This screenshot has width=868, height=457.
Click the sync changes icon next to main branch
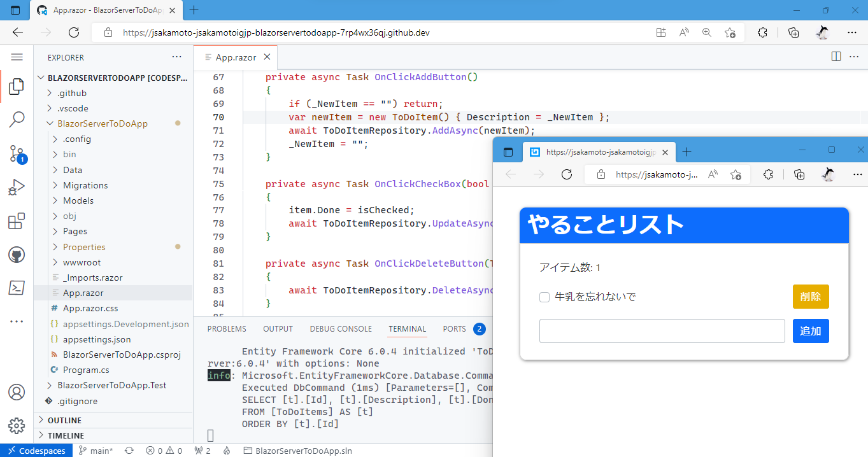point(129,450)
